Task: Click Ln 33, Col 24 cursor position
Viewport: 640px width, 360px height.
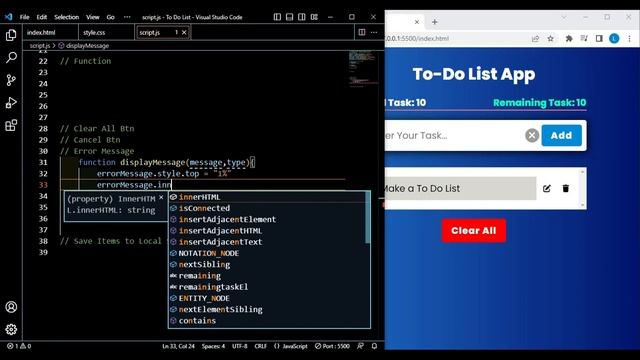Action: [178, 346]
